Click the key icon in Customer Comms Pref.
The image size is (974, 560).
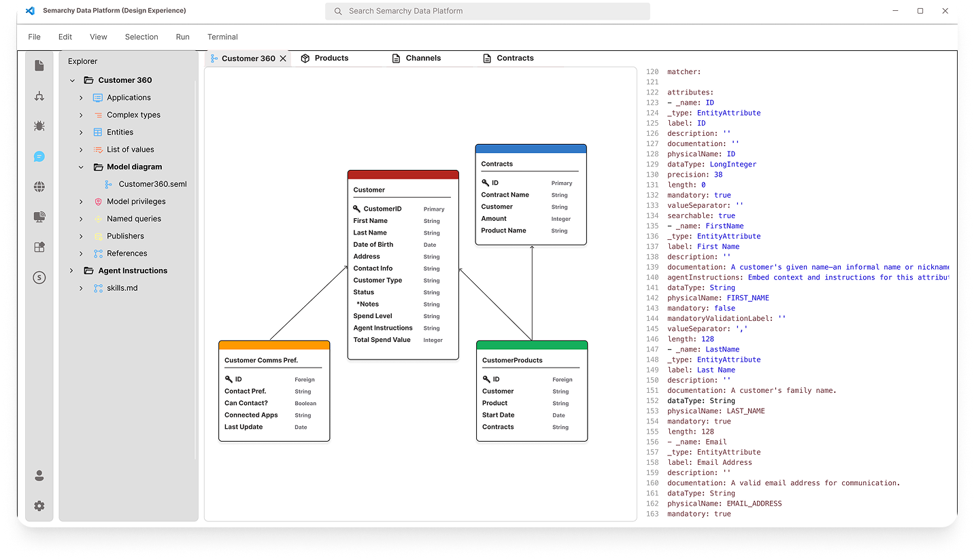[x=229, y=379]
